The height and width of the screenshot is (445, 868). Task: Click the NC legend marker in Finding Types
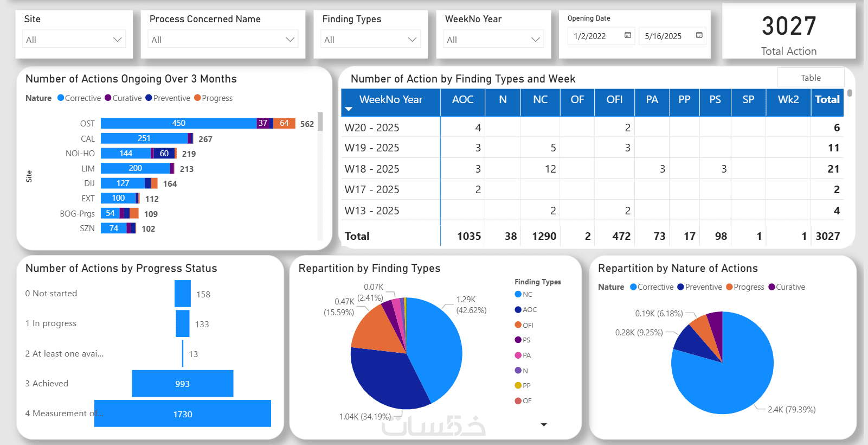(x=518, y=294)
